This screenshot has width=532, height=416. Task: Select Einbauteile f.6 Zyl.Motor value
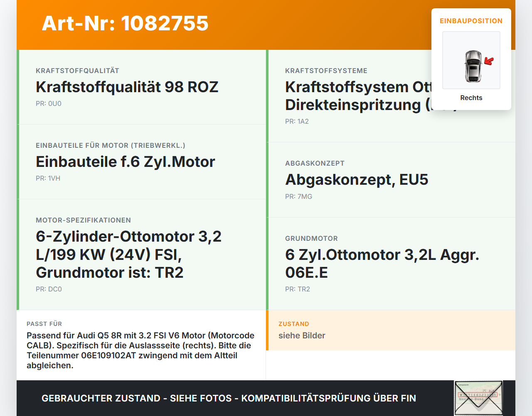tap(126, 162)
